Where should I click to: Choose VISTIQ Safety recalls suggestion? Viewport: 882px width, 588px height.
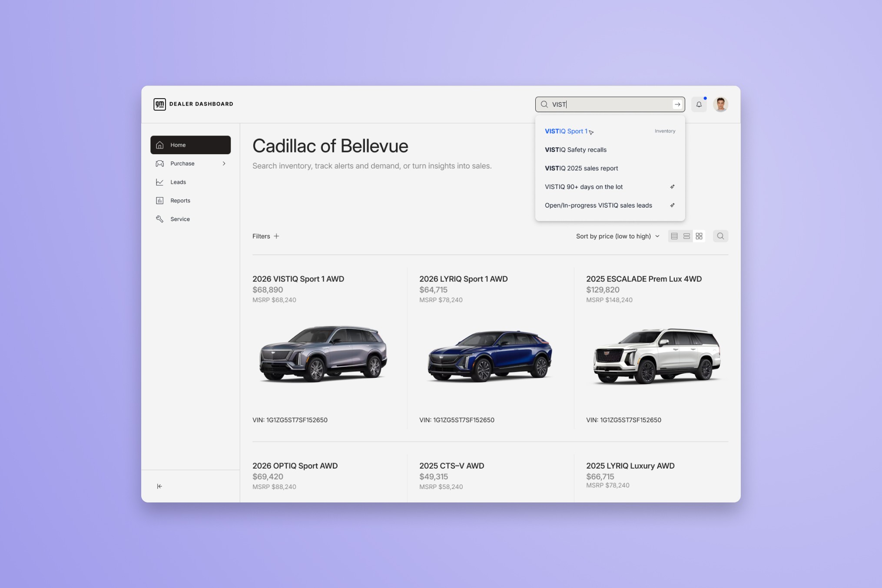pos(576,150)
